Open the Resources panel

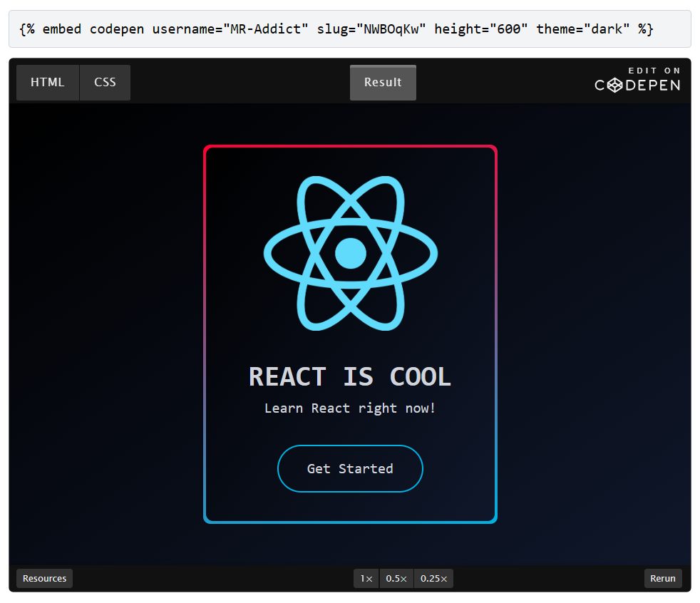[44, 578]
